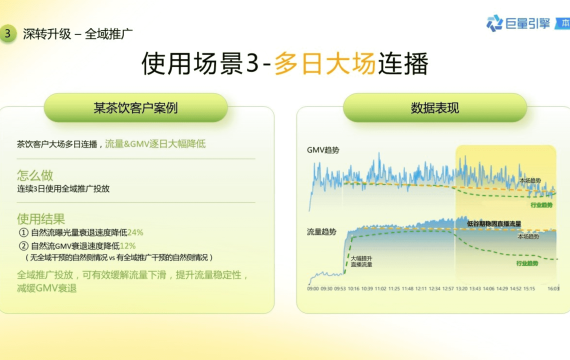570x360 pixels.
Task: Click the green text 流量&GMV逐日大幅降低
Action: [155, 144]
